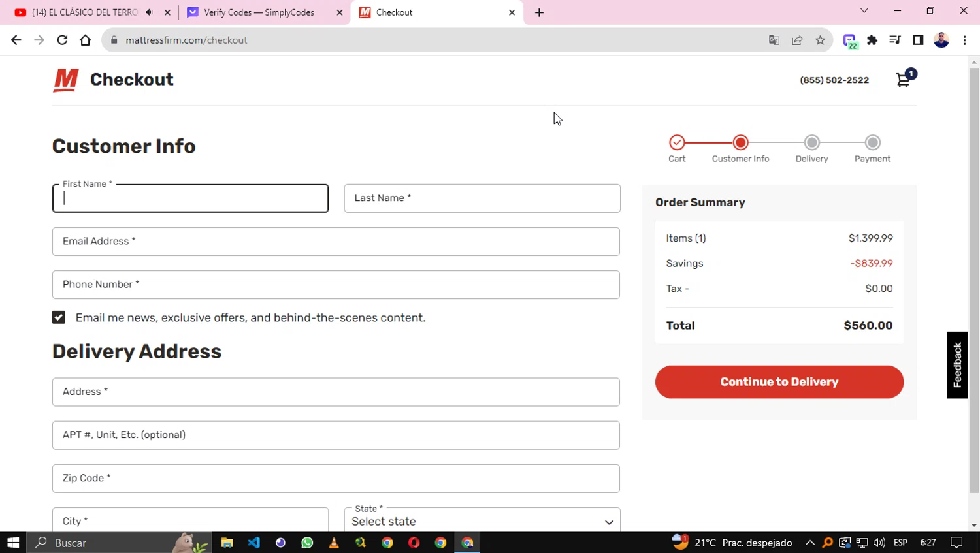Click the Items (1) label
This screenshot has width=980, height=553.
coord(686,238)
